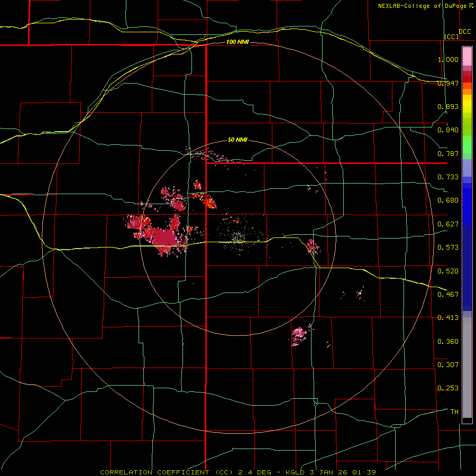Click the DCC product label
The image size is (476, 476).
pos(465,32)
